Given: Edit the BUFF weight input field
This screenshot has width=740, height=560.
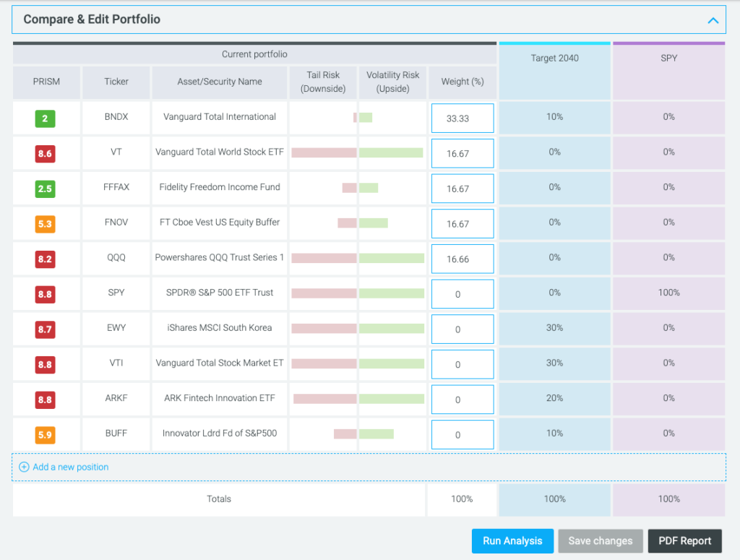Looking at the screenshot, I should [462, 434].
